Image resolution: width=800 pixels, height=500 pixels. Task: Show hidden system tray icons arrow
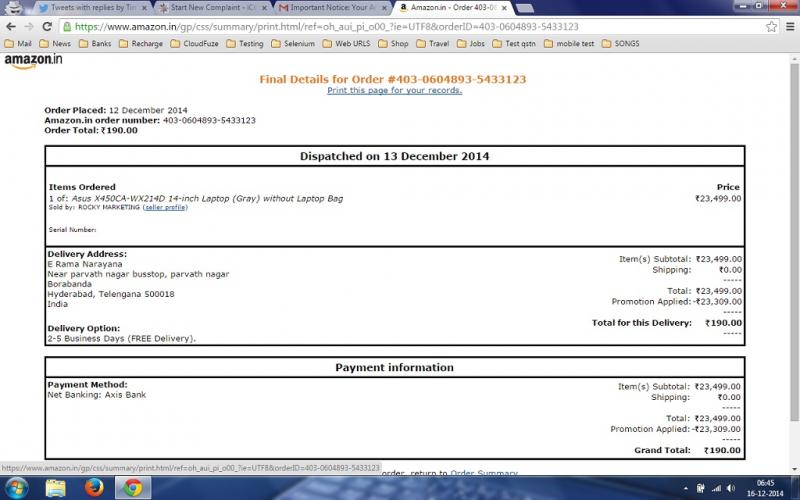pos(685,488)
